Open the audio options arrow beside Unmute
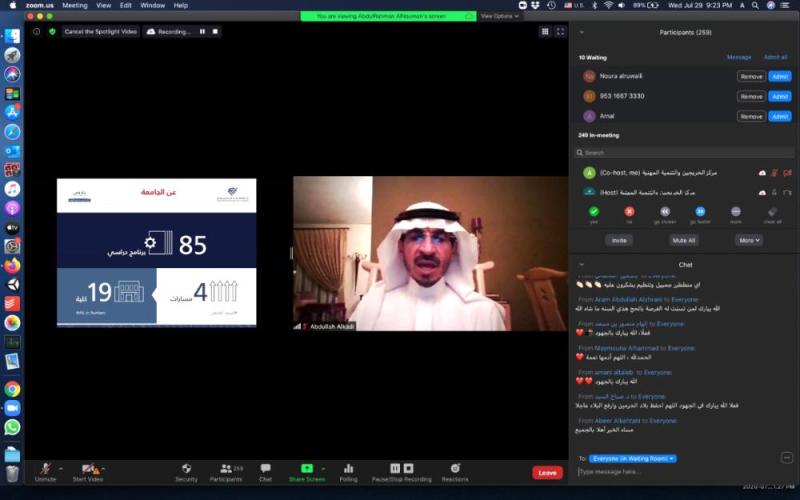Viewport: 800px width, 500px height. 61,468
